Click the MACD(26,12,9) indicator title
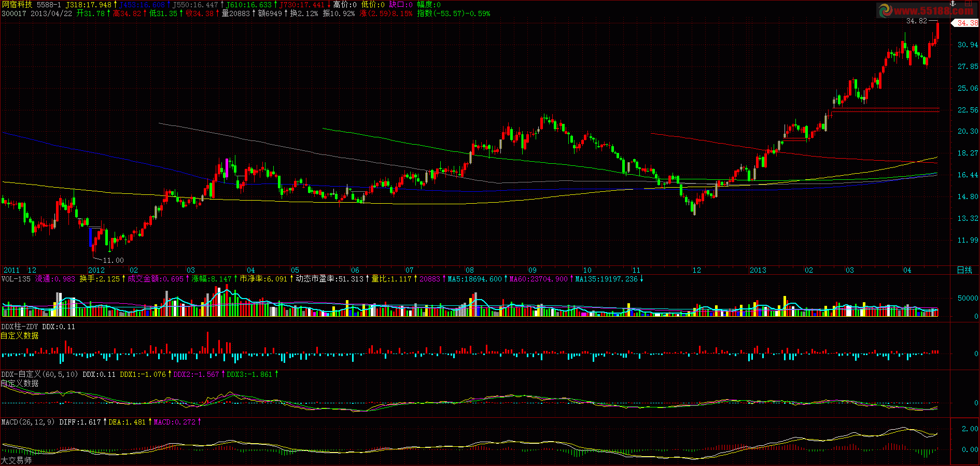 tap(28, 422)
